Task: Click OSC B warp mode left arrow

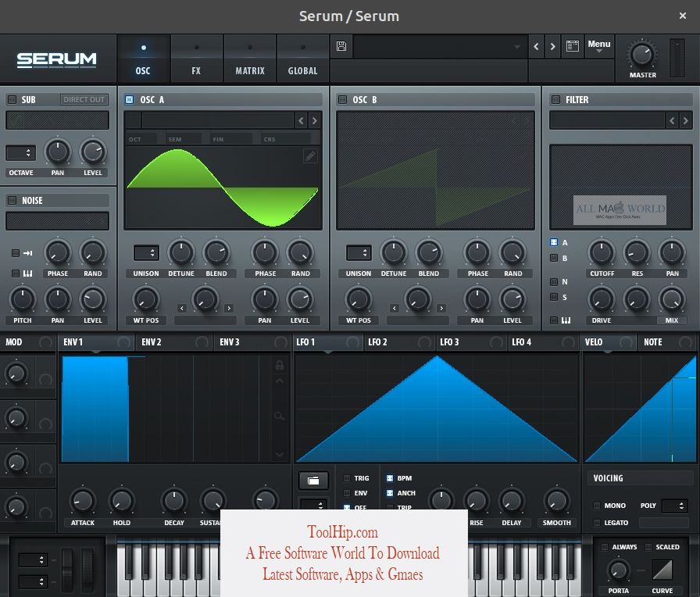Action: tap(395, 308)
